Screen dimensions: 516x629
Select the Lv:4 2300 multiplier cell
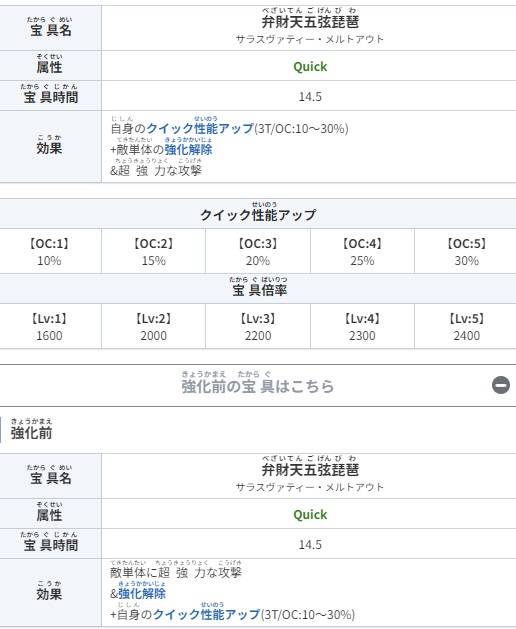click(362, 326)
